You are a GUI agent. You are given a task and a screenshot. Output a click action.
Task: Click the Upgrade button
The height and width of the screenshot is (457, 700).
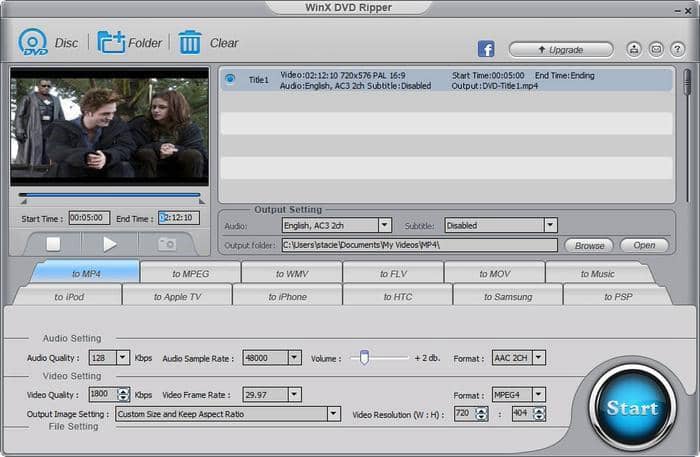tap(561, 50)
